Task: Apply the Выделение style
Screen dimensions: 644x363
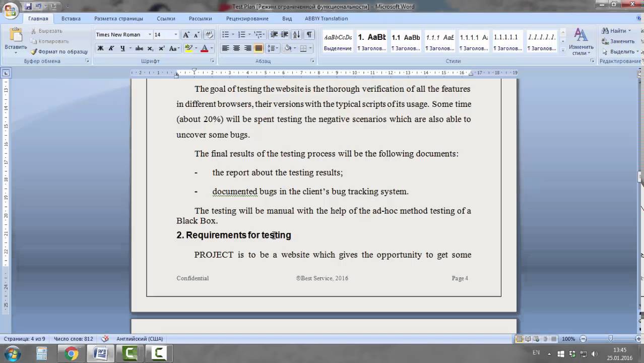Action: pos(338,41)
